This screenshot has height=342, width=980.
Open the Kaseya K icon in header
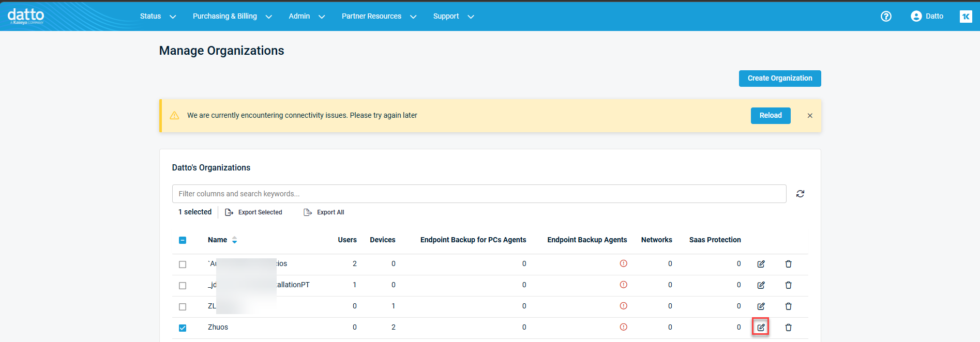tap(966, 17)
